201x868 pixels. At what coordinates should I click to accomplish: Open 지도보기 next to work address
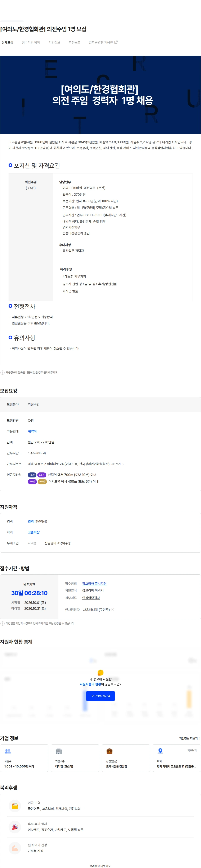coord(116,464)
